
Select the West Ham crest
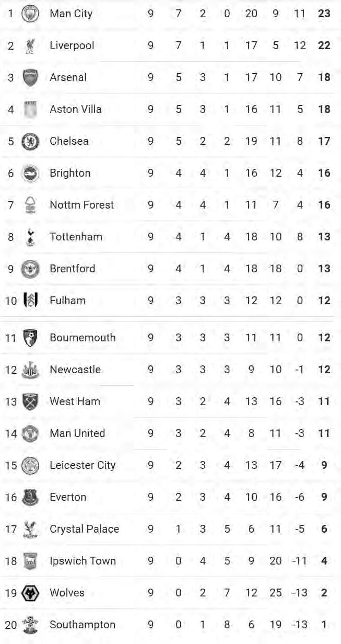[30, 401]
